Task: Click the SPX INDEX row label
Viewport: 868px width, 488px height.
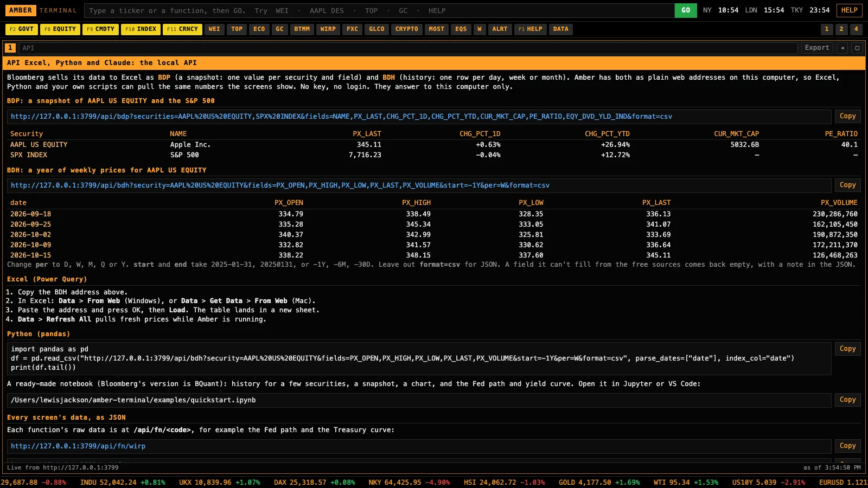Action: [29, 155]
